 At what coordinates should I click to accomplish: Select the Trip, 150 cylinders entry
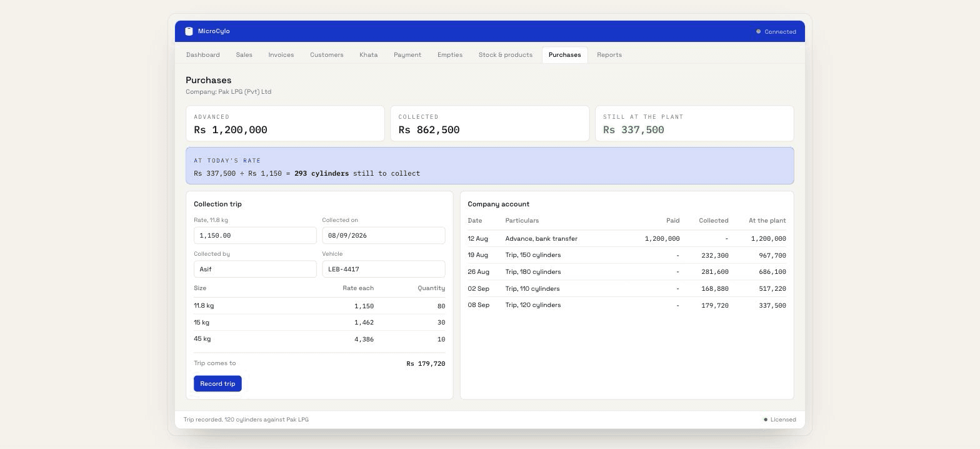[x=627, y=255]
